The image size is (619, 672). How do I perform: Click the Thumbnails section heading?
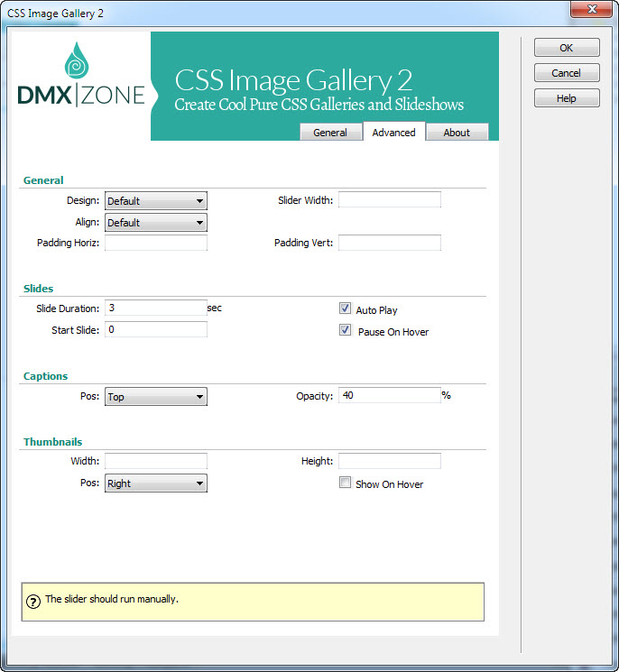pyautogui.click(x=52, y=442)
